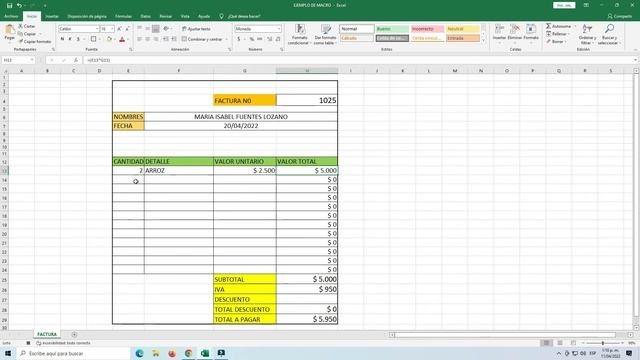
Task: Open the Disposición de página tab
Action: (87, 16)
